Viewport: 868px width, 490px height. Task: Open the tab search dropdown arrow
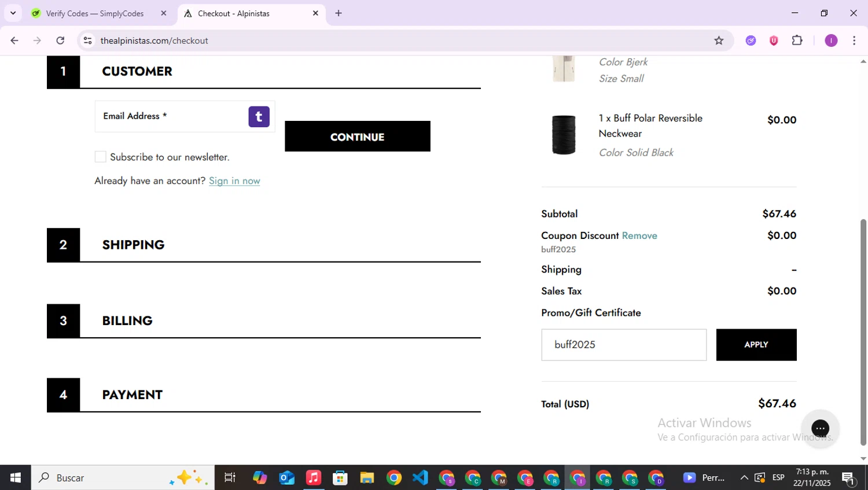point(13,13)
